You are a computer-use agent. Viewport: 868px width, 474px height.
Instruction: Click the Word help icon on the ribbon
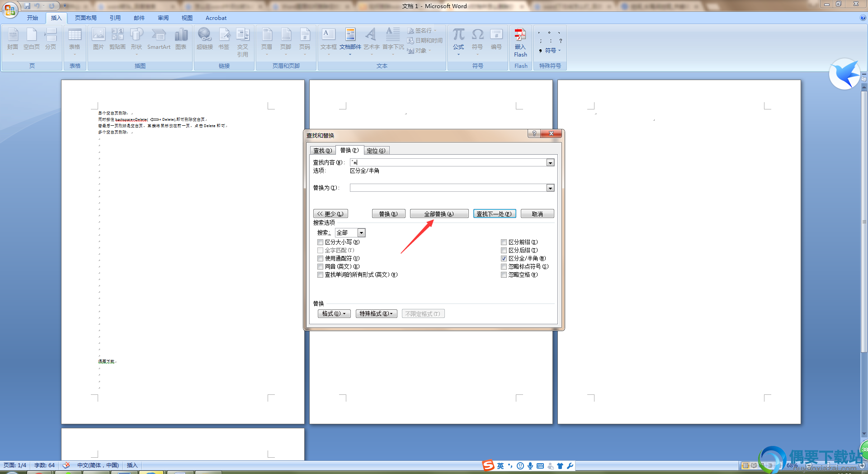863,18
